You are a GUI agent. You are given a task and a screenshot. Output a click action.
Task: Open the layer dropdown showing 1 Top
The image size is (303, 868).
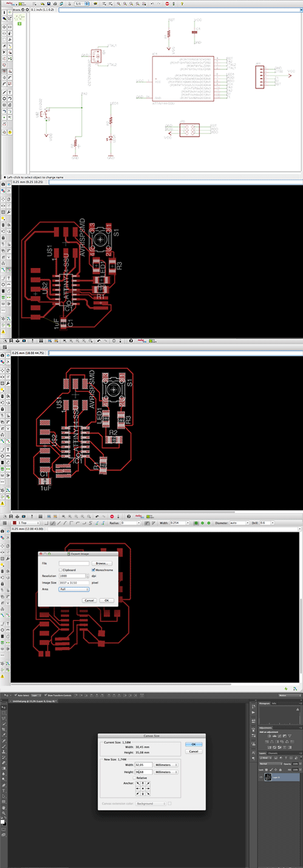26,522
